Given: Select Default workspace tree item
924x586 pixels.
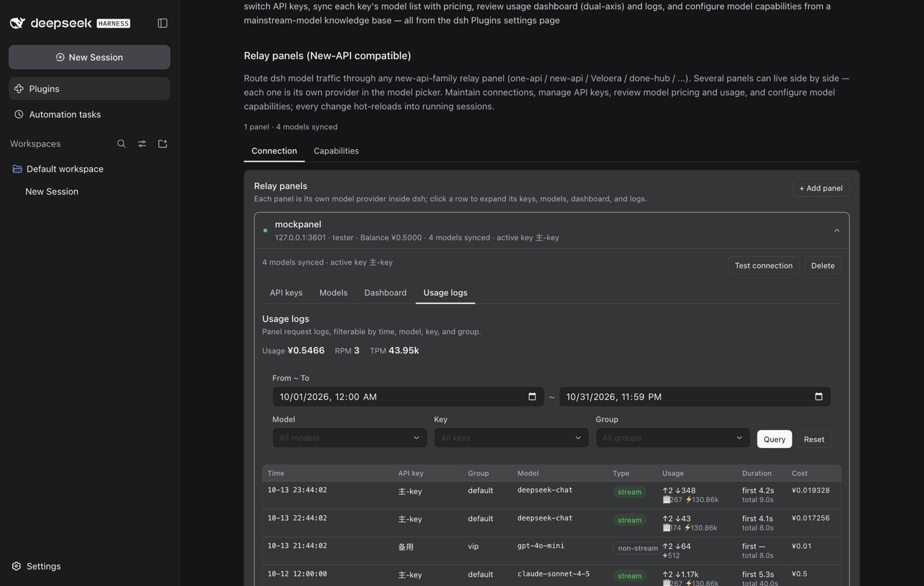Looking at the screenshot, I should 89,169.
